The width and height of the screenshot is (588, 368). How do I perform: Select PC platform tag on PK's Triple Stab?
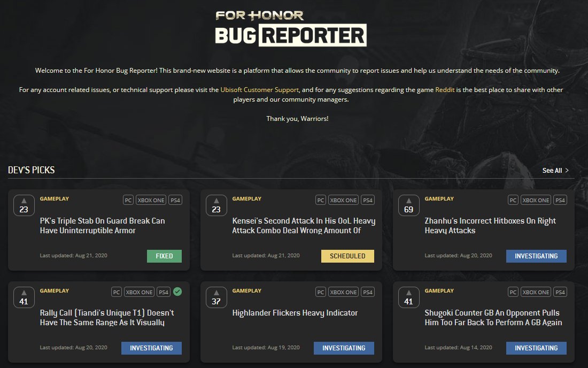coord(128,200)
